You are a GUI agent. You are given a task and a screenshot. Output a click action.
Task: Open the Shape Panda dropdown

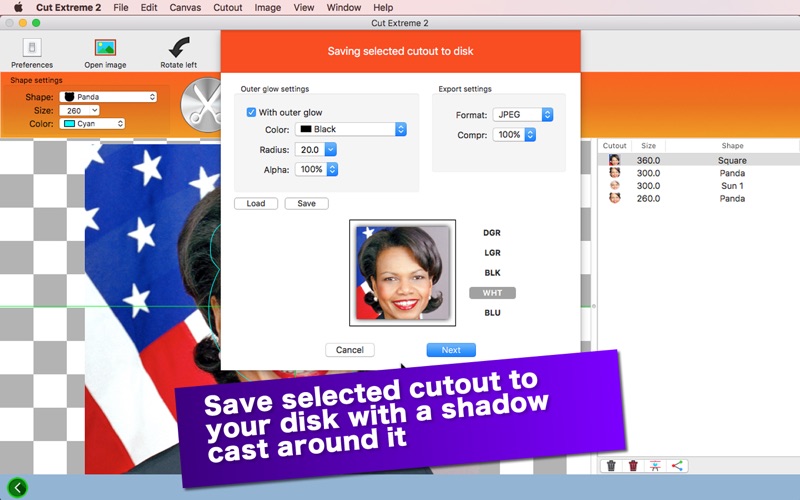108,97
